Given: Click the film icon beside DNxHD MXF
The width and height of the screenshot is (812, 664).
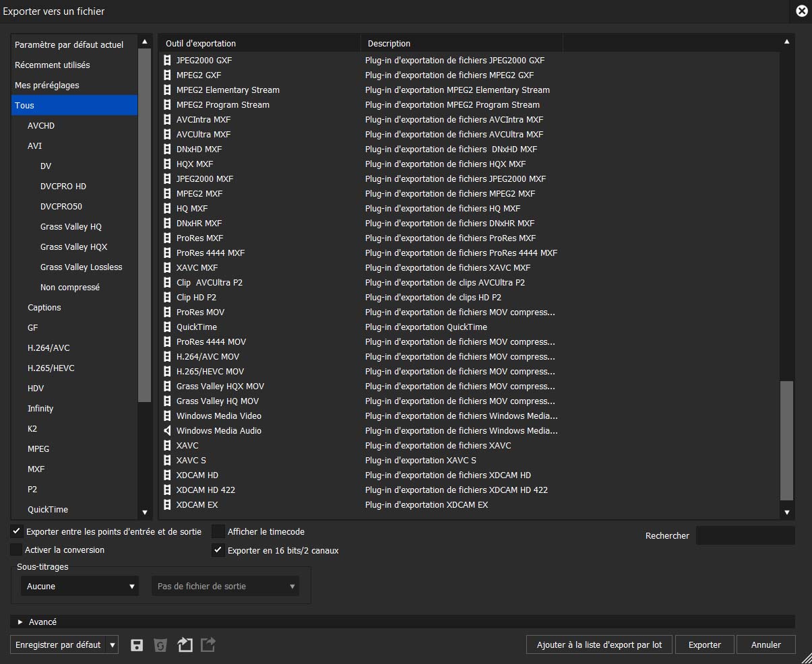Looking at the screenshot, I should tap(167, 149).
